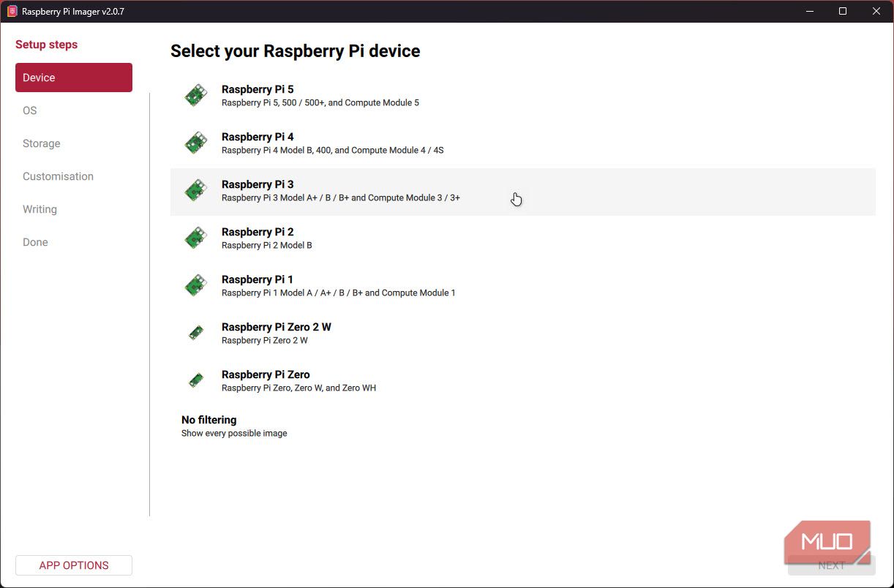Open the Device setup step
Screen dimensions: 894x588
tap(74, 78)
